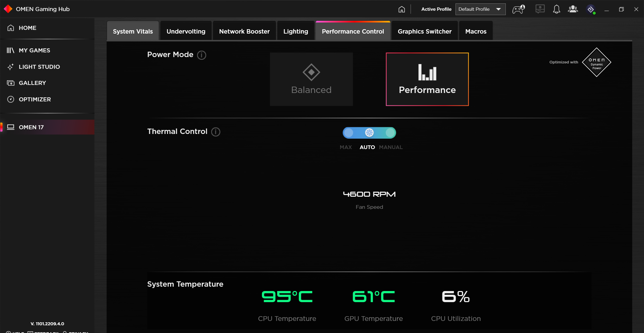
Task: Click the CPU Temperature label
Action: click(287, 319)
